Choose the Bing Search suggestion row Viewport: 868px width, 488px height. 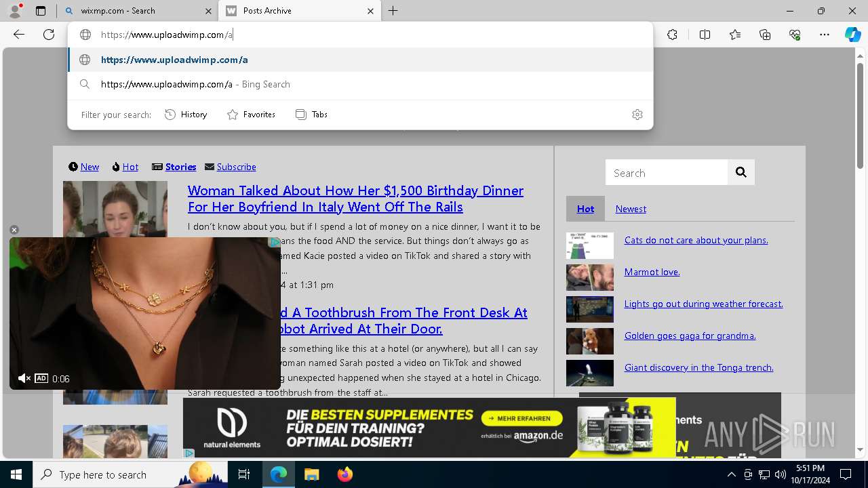coord(360,84)
